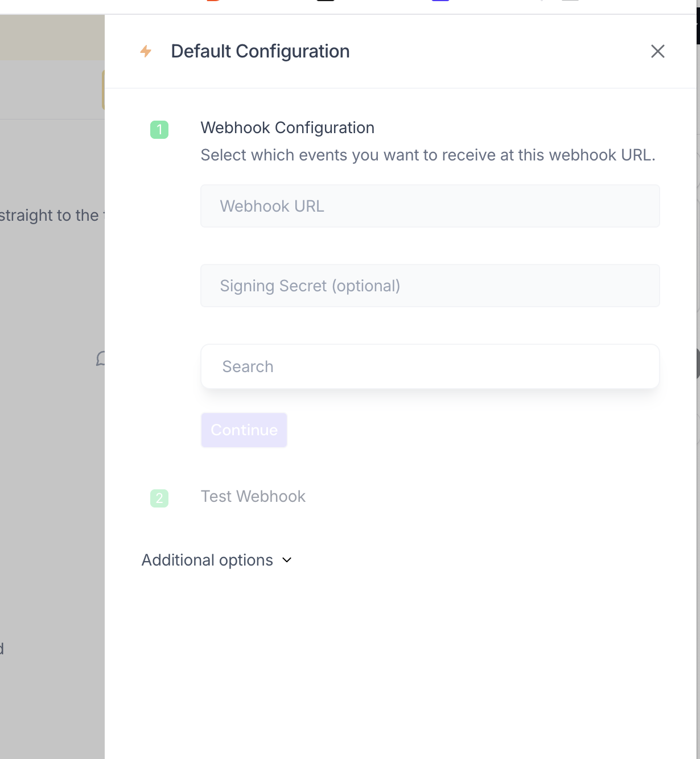Focus the Signing Secret (optional) field

[x=430, y=286]
